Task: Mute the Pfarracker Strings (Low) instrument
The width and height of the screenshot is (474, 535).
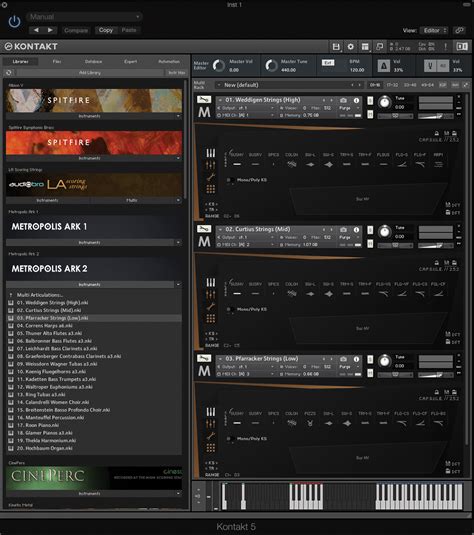Action: click(370, 373)
